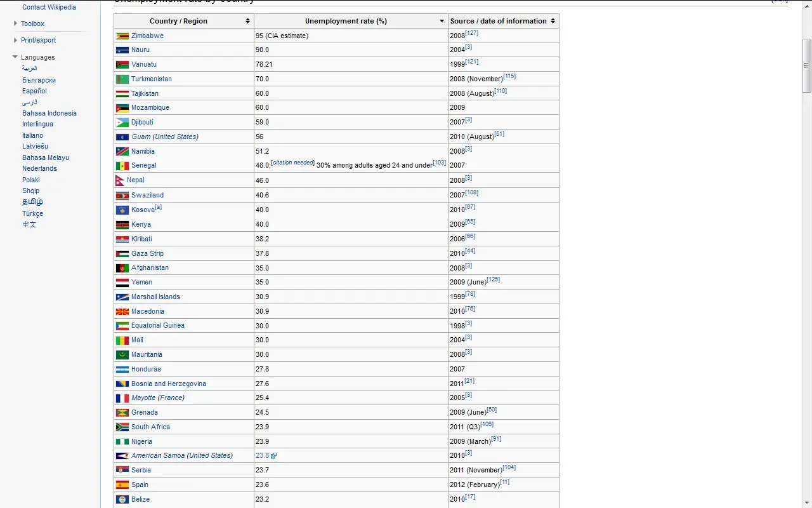Image resolution: width=812 pixels, height=508 pixels.
Task: Click the external link icon beside 23.8
Action: (274, 456)
